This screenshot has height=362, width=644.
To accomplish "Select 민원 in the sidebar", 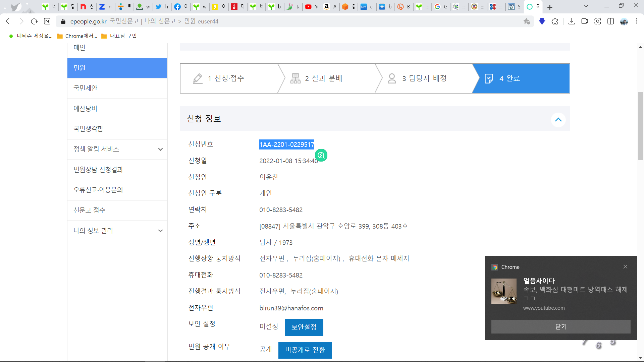I will click(117, 68).
